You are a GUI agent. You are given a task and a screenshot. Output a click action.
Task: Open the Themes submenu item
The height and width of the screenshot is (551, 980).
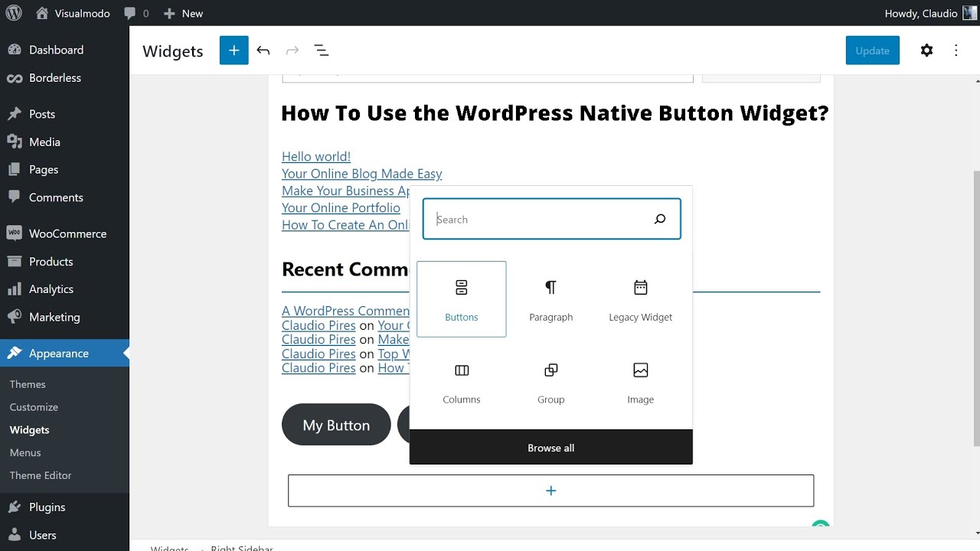coord(28,384)
